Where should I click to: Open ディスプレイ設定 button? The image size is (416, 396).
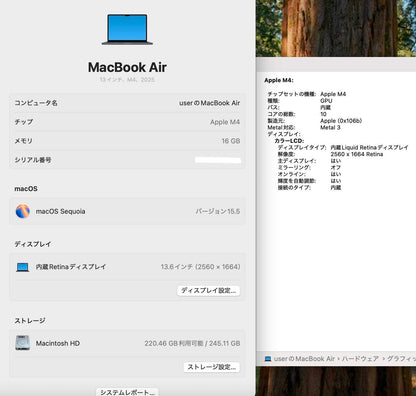point(208,290)
